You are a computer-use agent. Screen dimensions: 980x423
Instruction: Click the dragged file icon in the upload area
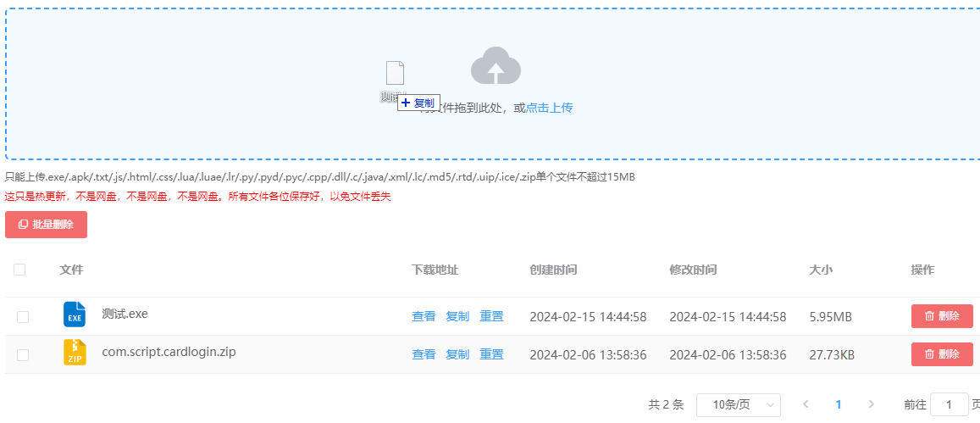click(x=395, y=73)
